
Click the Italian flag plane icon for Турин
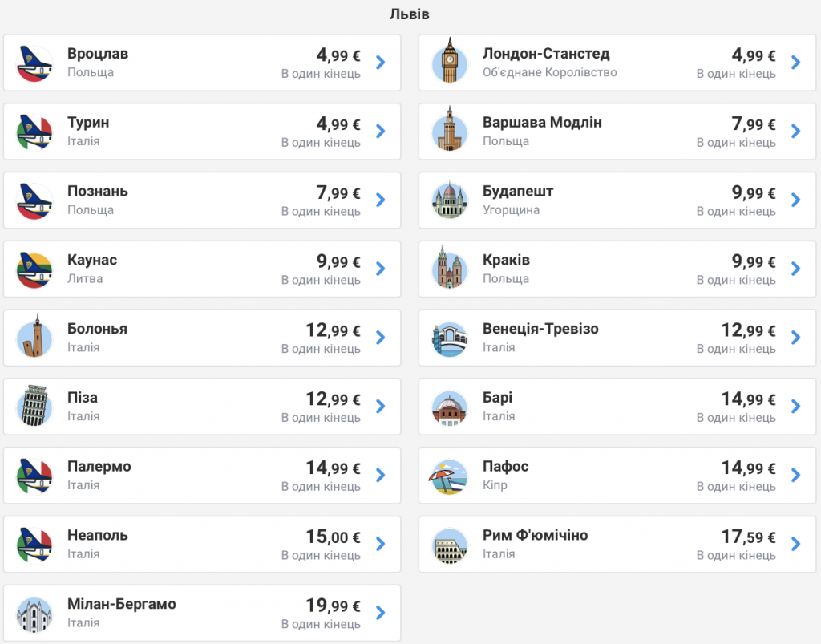[34, 132]
